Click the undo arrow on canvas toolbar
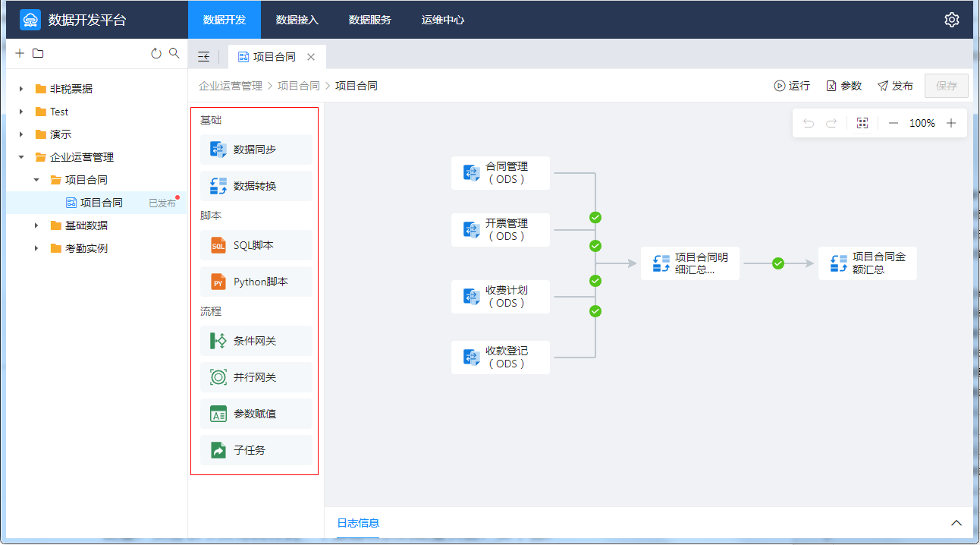This screenshot has width=980, height=545. click(x=809, y=123)
